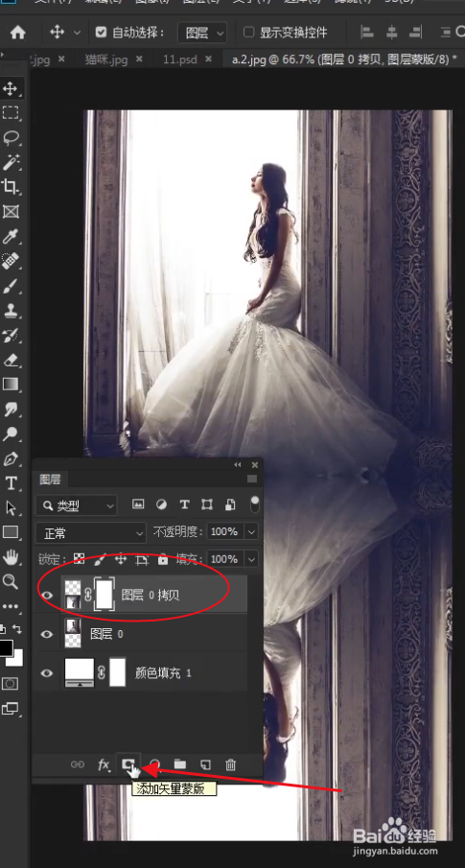Image resolution: width=465 pixels, height=868 pixels.
Task: Select the Brush tool
Action: pos(10,286)
